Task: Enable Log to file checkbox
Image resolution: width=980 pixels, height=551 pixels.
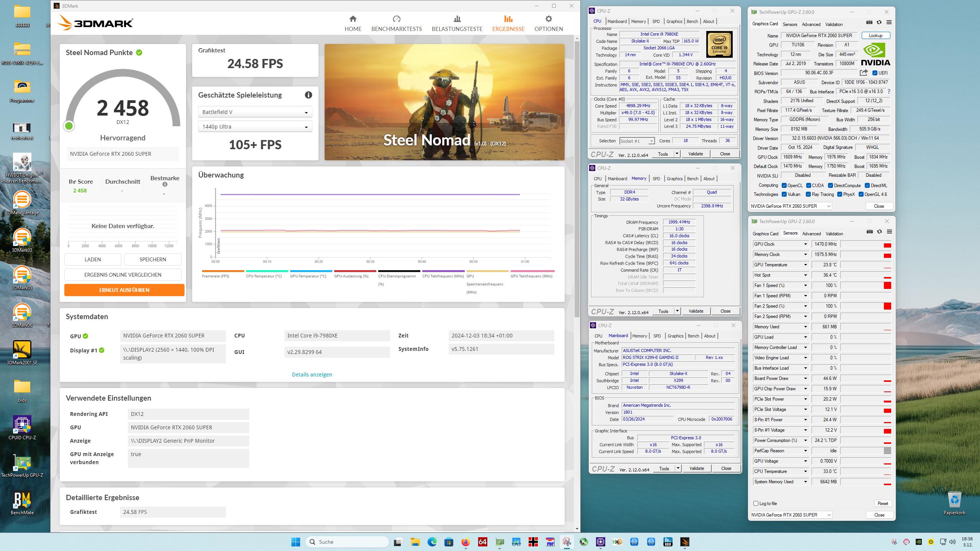Action: click(x=756, y=504)
